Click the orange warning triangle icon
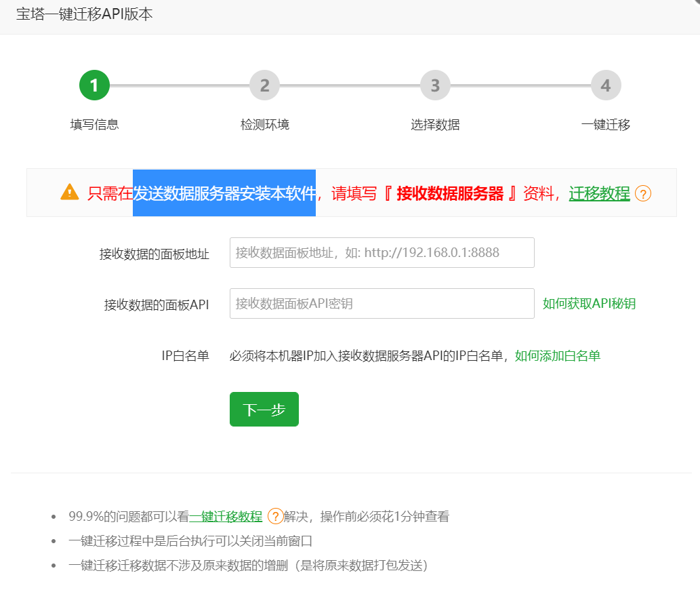The height and width of the screenshot is (592, 700). pyautogui.click(x=70, y=192)
